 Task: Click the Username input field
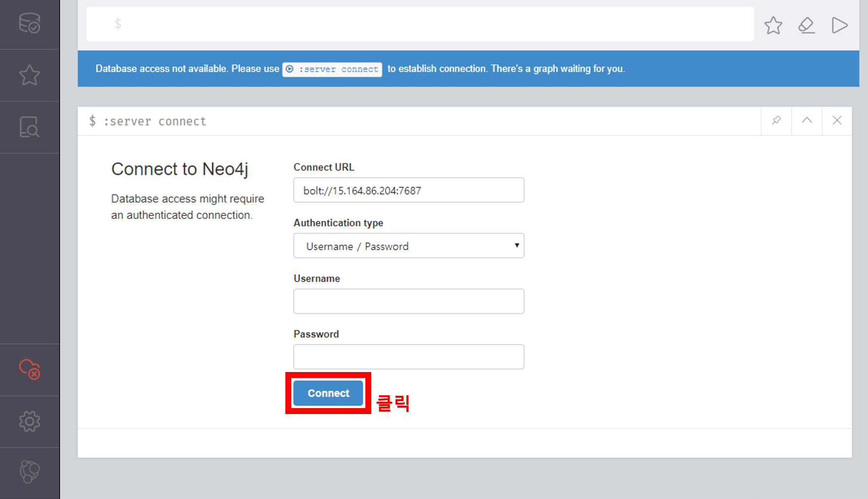tap(409, 301)
